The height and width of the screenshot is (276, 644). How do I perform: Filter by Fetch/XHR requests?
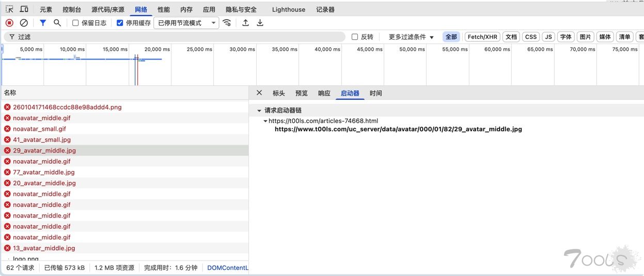pos(482,37)
